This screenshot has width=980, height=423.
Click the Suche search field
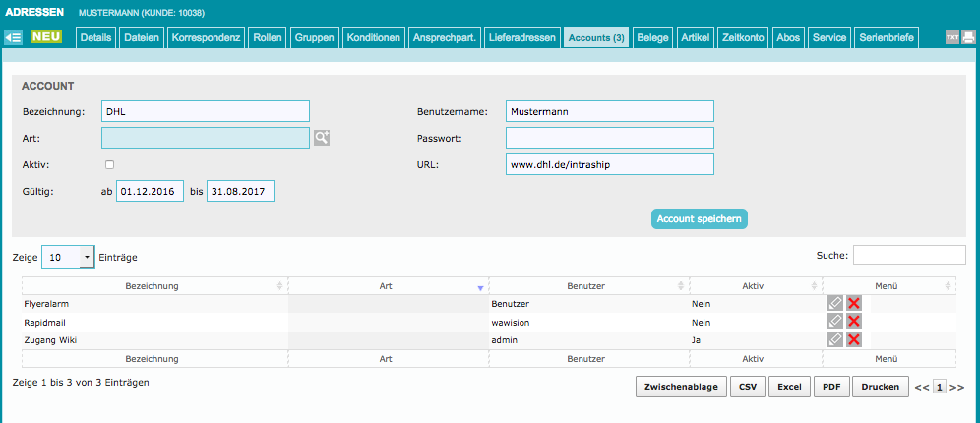(909, 256)
